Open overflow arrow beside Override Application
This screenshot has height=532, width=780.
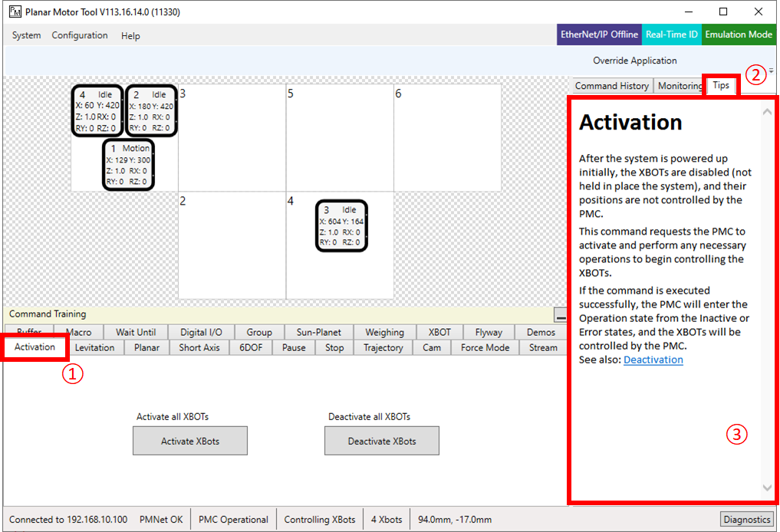click(772, 71)
